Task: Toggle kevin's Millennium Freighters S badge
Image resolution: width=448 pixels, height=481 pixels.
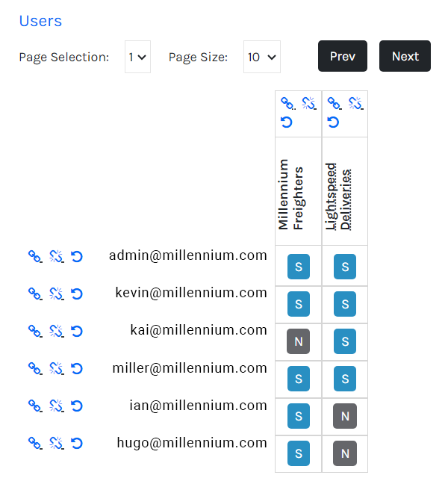Action: (299, 304)
